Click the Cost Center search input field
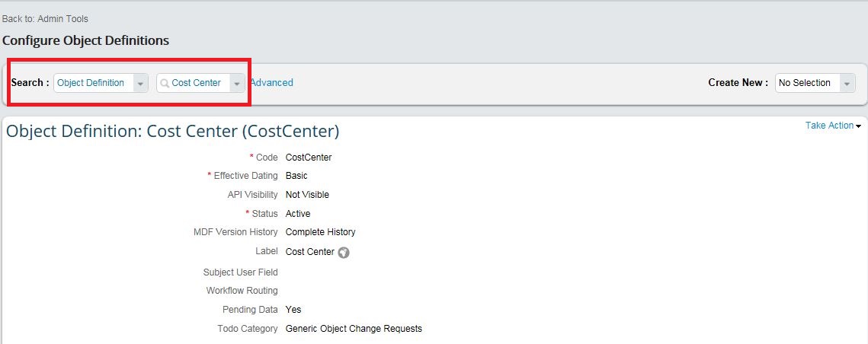The height and width of the screenshot is (344, 868). 200,83
